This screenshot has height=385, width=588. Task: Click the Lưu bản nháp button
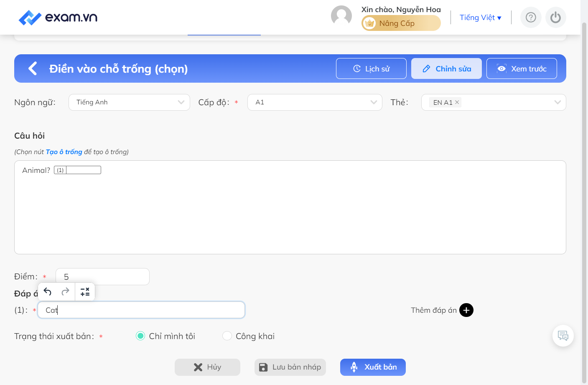coord(290,367)
